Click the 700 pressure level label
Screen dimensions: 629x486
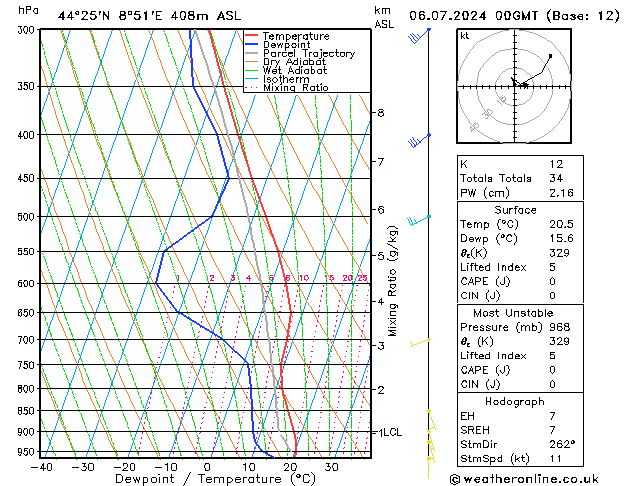click(28, 340)
